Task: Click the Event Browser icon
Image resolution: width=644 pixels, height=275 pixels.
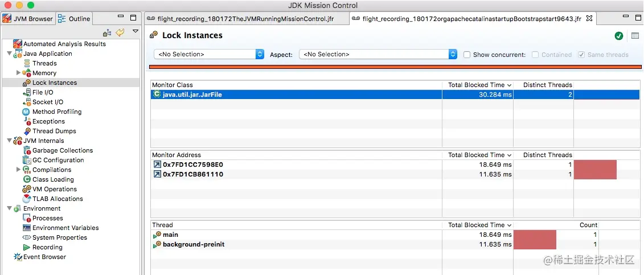Action: [18, 257]
